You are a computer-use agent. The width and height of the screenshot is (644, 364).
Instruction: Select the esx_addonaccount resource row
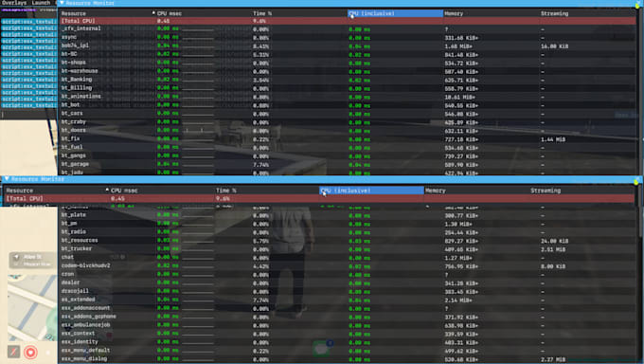point(347,308)
